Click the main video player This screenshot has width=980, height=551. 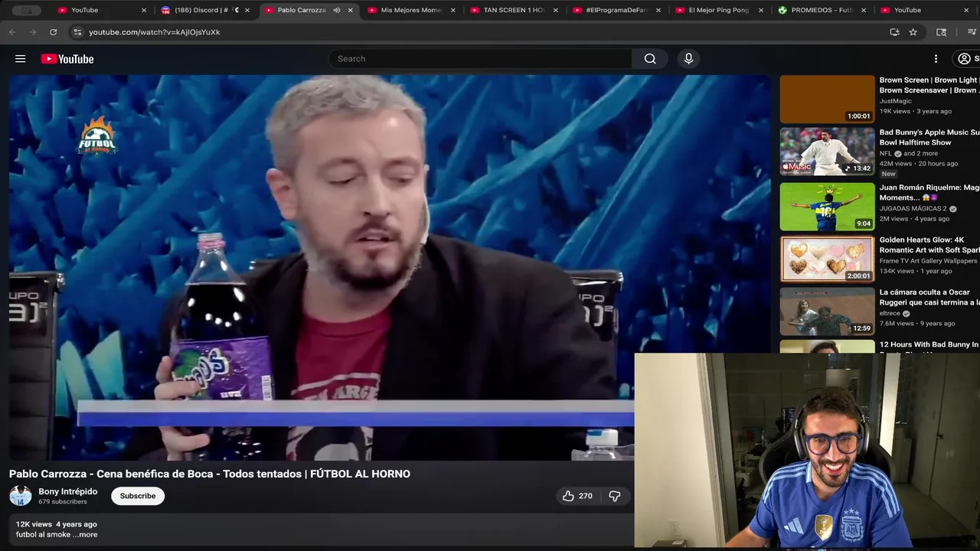[x=390, y=268]
